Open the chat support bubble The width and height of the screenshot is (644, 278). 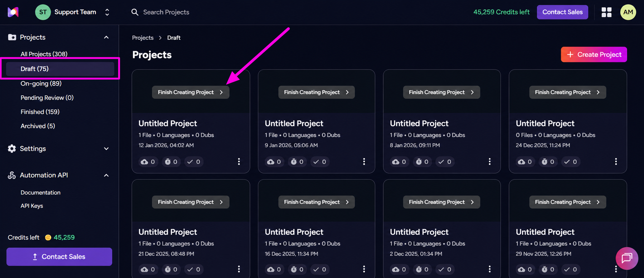pos(626,258)
